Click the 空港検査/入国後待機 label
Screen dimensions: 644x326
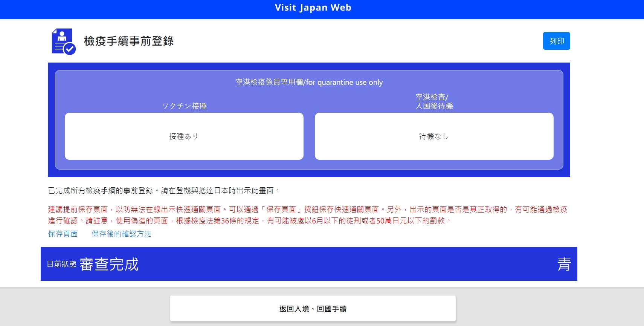pyautogui.click(x=434, y=101)
